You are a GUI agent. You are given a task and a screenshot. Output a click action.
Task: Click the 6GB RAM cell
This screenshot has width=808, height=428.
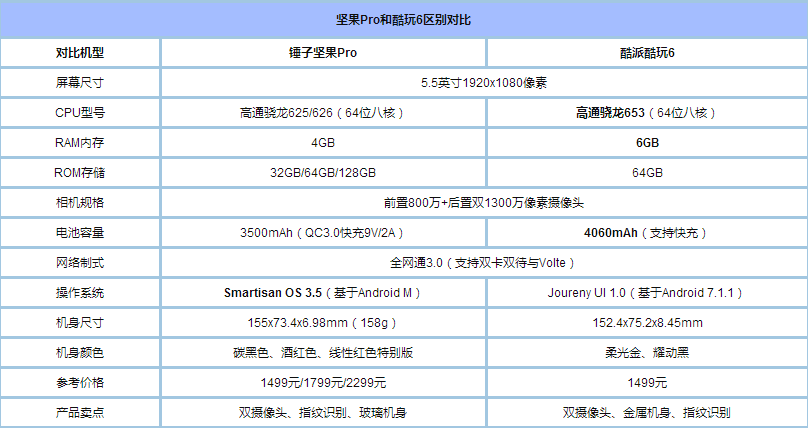647,143
